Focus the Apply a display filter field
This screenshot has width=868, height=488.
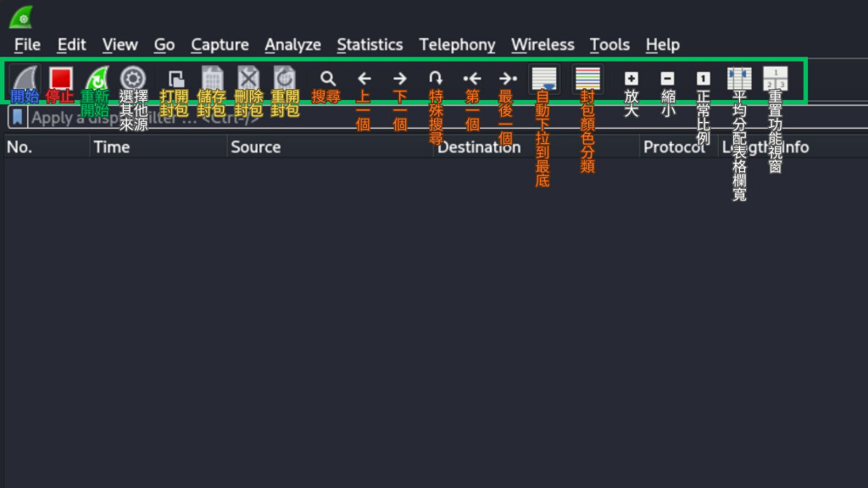[448, 117]
